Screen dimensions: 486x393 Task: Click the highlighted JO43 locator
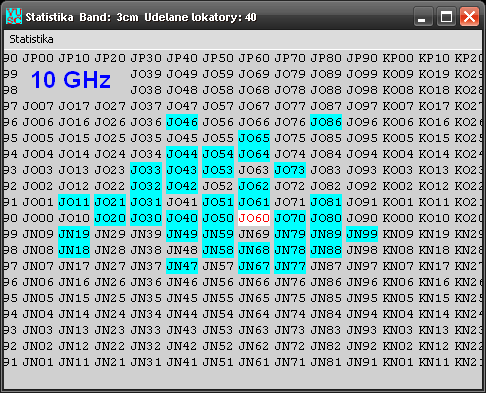[x=182, y=170]
